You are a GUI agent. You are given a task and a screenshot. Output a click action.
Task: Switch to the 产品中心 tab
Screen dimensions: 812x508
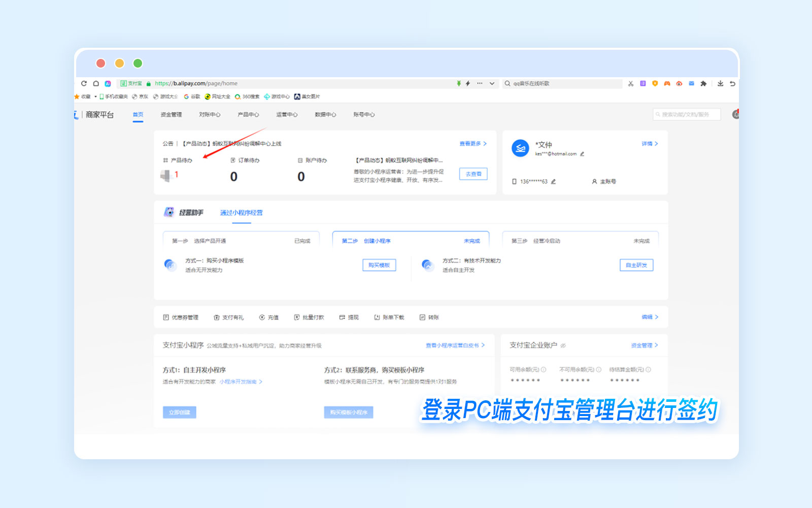[x=248, y=115]
